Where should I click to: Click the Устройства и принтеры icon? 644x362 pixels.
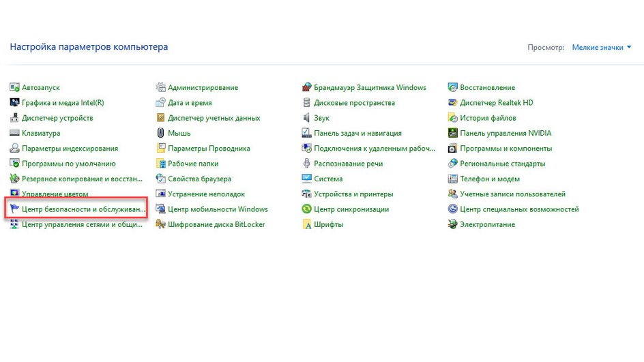point(307,194)
